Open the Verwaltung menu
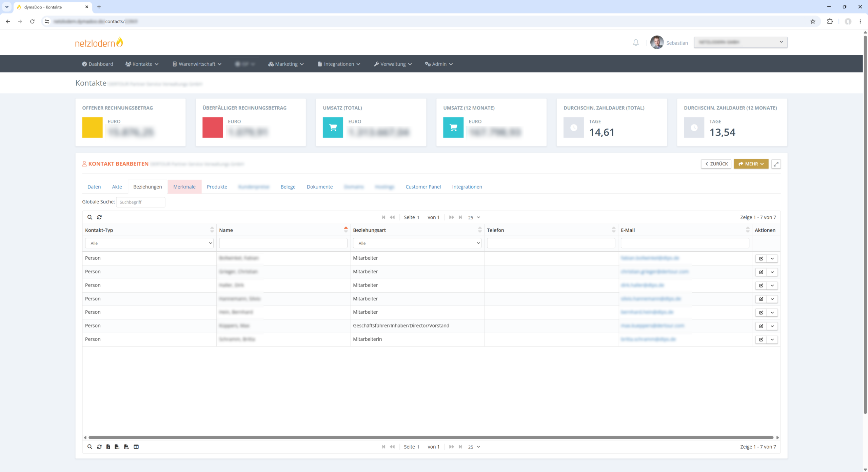The height and width of the screenshot is (472, 868). [x=393, y=64]
